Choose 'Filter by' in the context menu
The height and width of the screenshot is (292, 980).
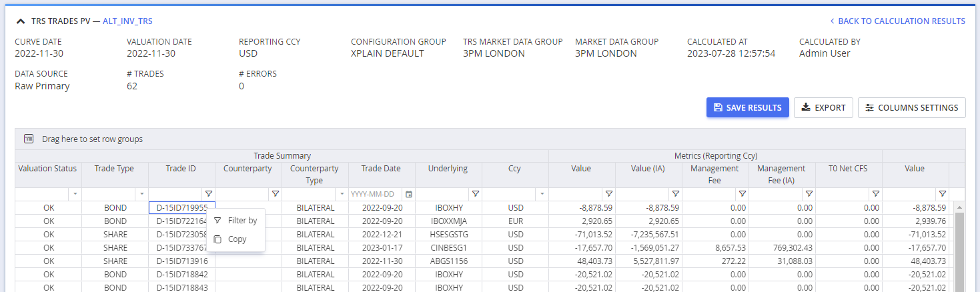(x=241, y=221)
